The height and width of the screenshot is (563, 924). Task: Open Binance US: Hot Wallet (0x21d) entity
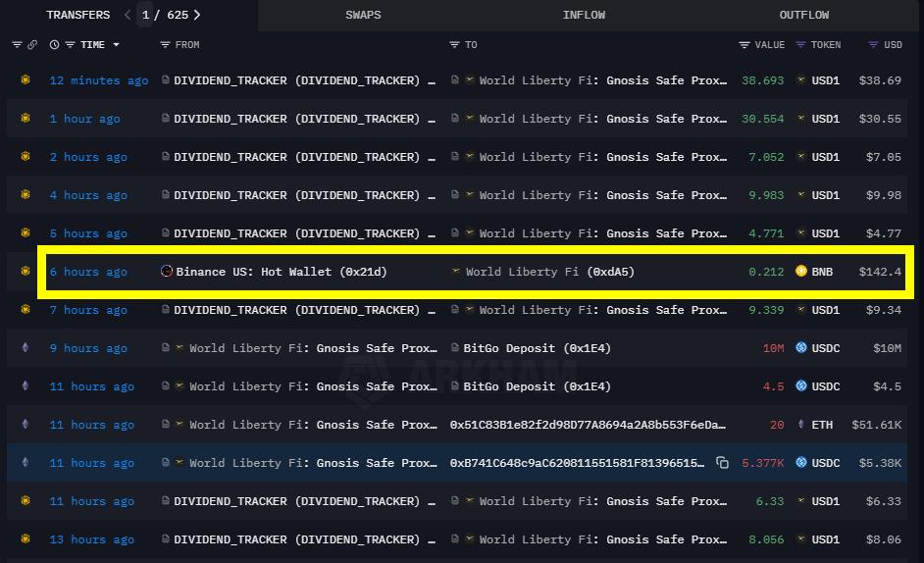282,272
